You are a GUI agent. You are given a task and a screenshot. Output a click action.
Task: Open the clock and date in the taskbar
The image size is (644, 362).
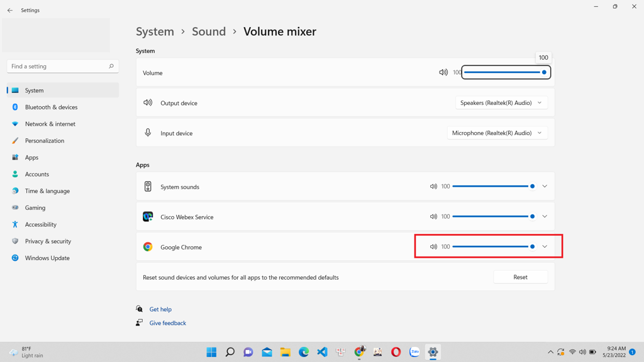click(x=614, y=352)
